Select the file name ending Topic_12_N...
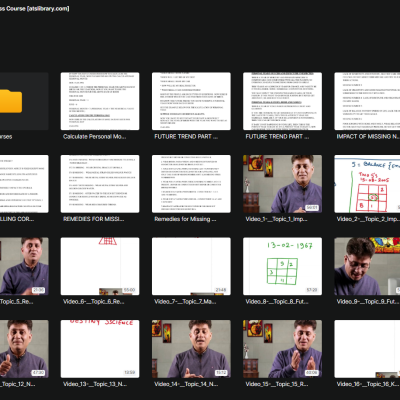400x400 pixels. point(18,384)
